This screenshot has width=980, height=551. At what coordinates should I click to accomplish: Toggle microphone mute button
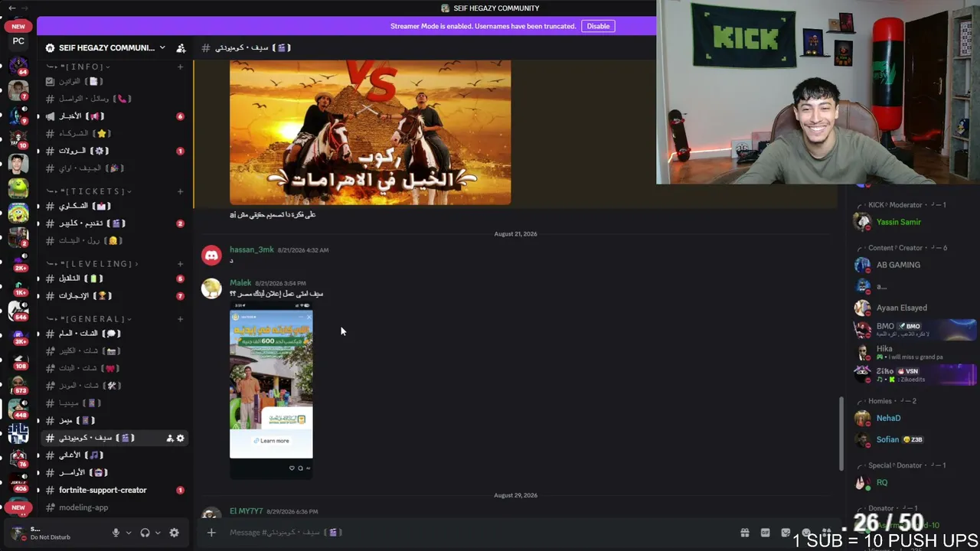point(116,533)
